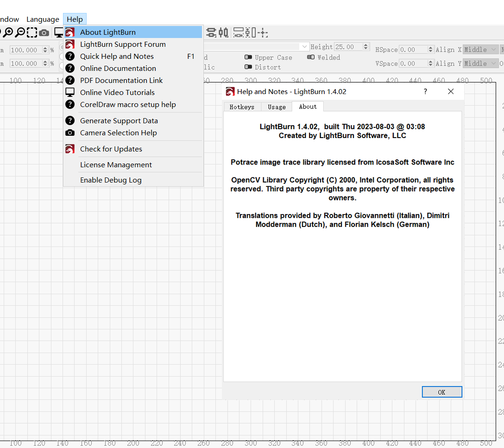The height and width of the screenshot is (448, 504).
Task: Open the Align X dropdown
Action: point(480,50)
